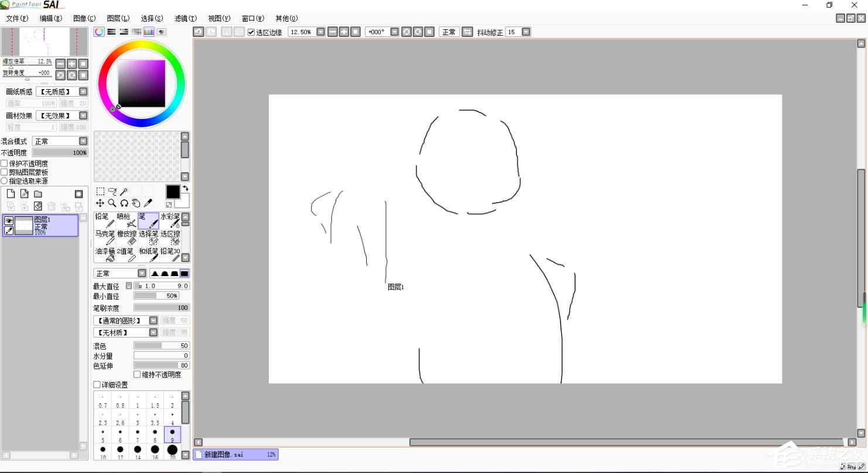Screen dimensions: 868x473
Task: Open the 画纸质感 dropdown
Action: [x=83, y=92]
